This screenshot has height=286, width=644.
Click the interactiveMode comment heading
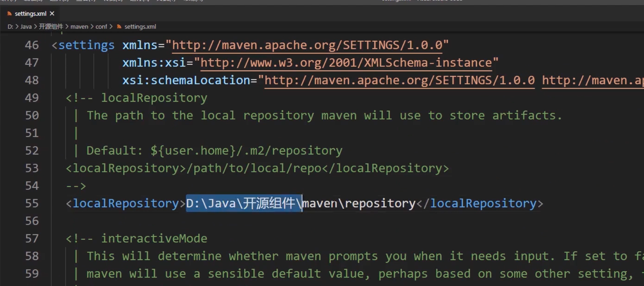pos(154,239)
